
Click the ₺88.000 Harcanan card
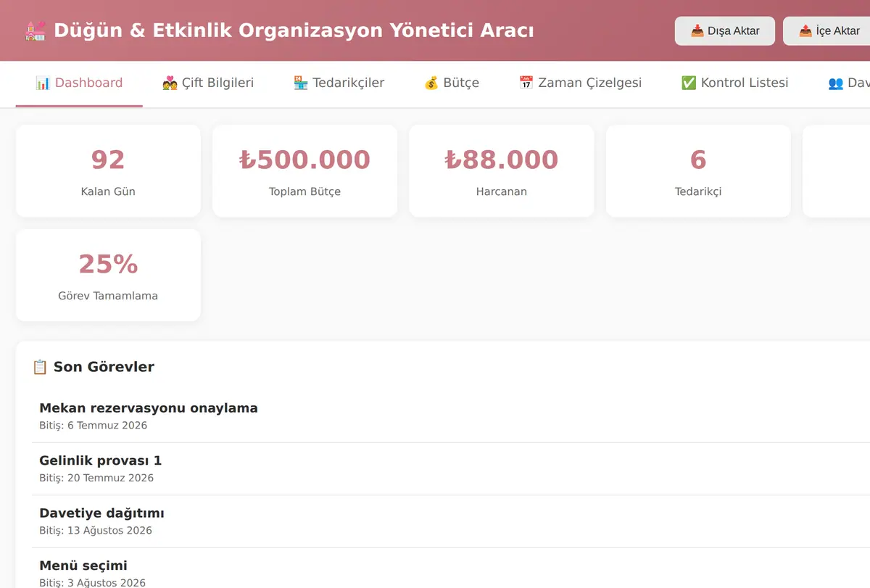[x=502, y=170]
